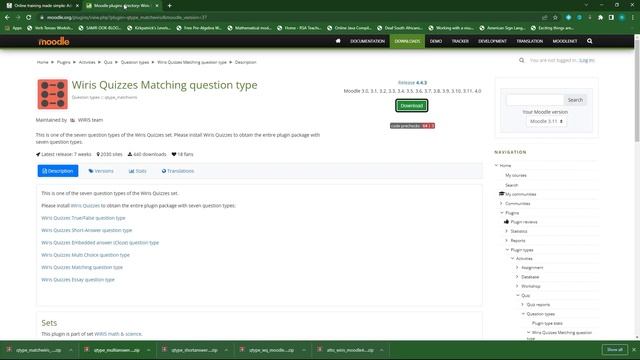The height and width of the screenshot is (360, 640).
Task: Select the Description tab
Action: coord(58,171)
